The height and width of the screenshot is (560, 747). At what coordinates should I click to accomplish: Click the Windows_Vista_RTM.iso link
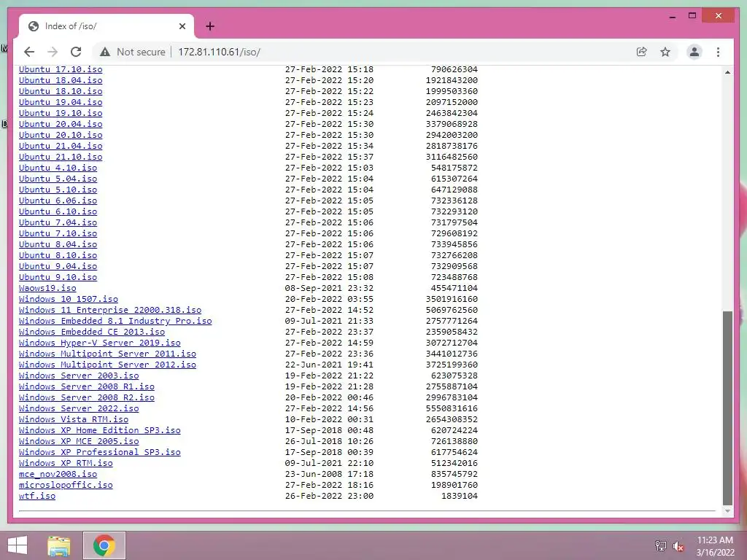point(74,419)
